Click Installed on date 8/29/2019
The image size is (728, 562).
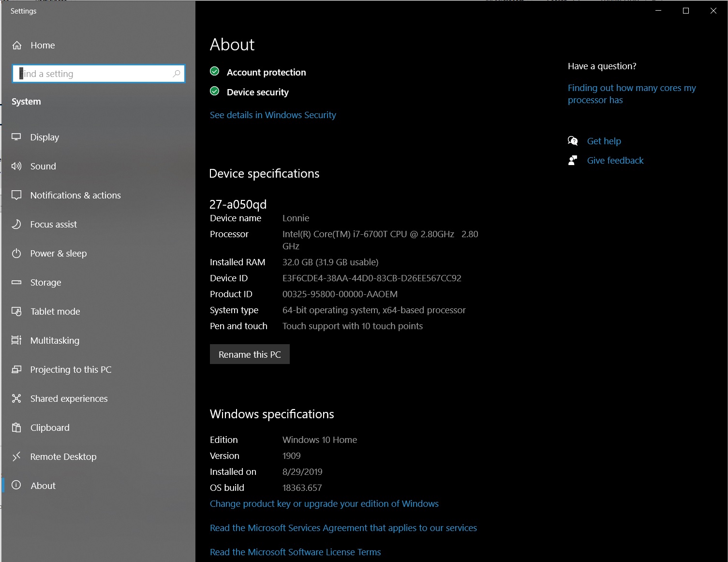tap(302, 471)
